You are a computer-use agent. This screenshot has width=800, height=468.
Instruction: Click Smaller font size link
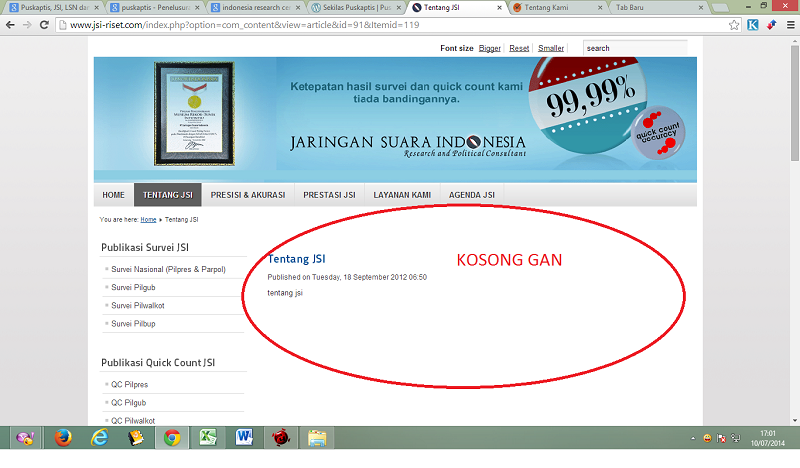pyautogui.click(x=551, y=48)
